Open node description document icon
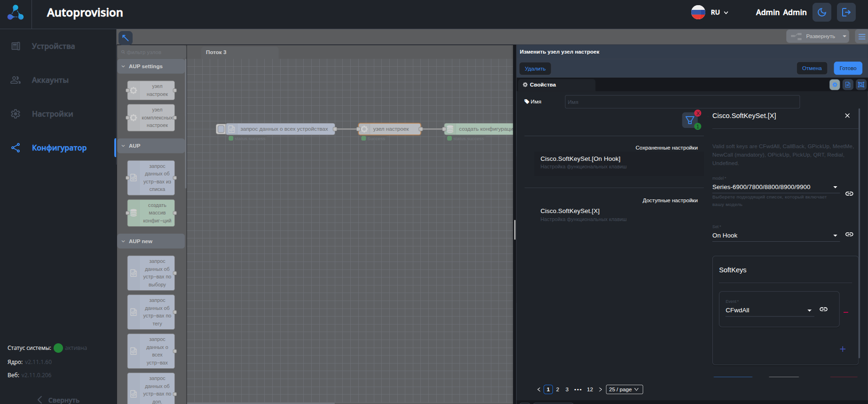This screenshot has height=404, width=868. 848,85
